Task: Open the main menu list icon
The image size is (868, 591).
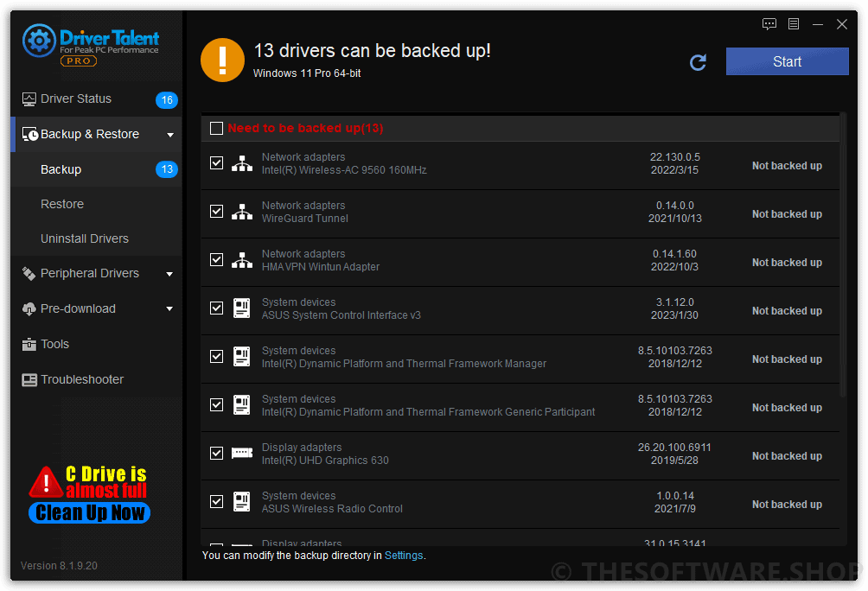Action: coord(794,24)
